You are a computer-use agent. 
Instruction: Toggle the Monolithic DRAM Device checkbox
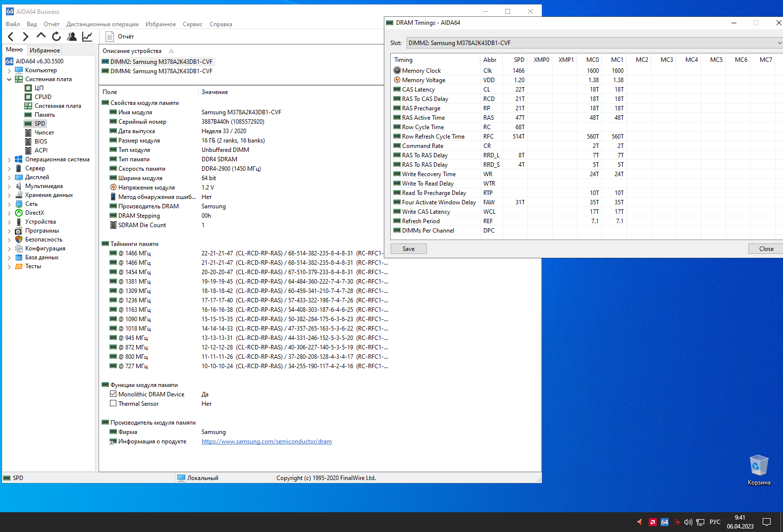pos(113,394)
